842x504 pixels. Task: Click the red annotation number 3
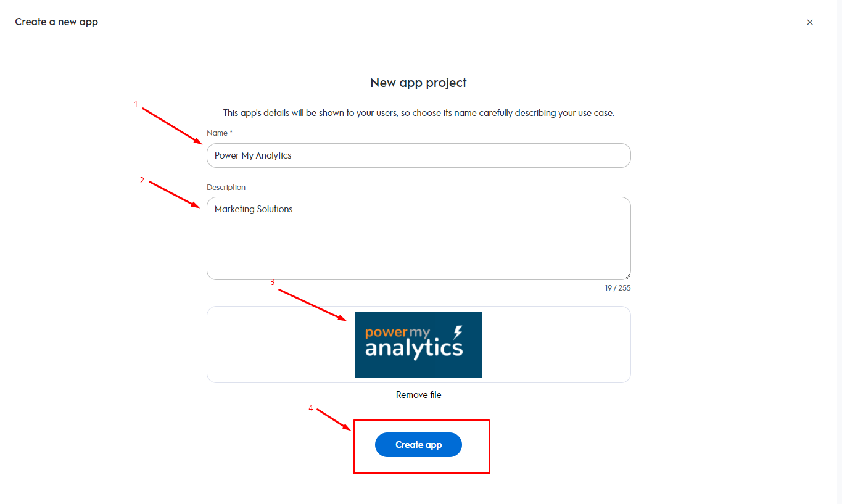click(x=272, y=283)
